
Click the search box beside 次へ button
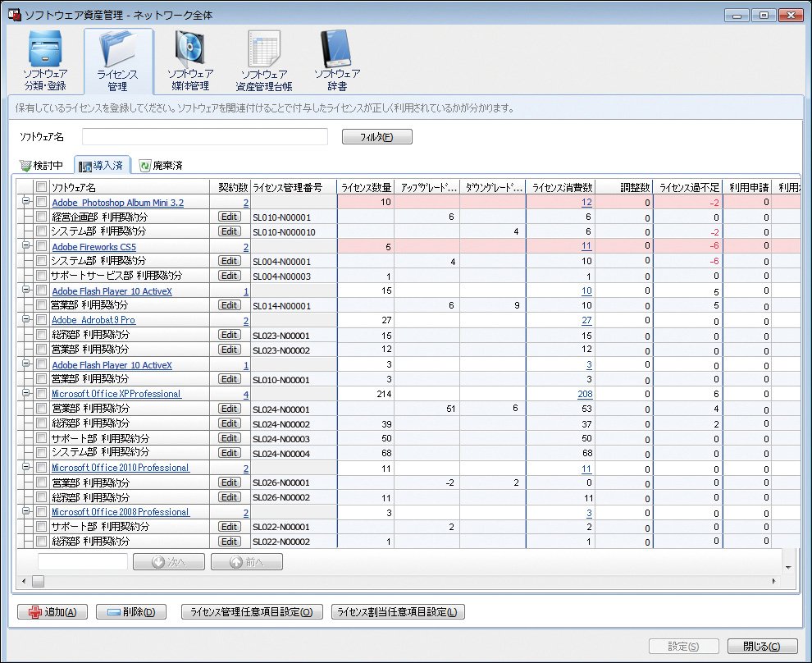pos(83,561)
